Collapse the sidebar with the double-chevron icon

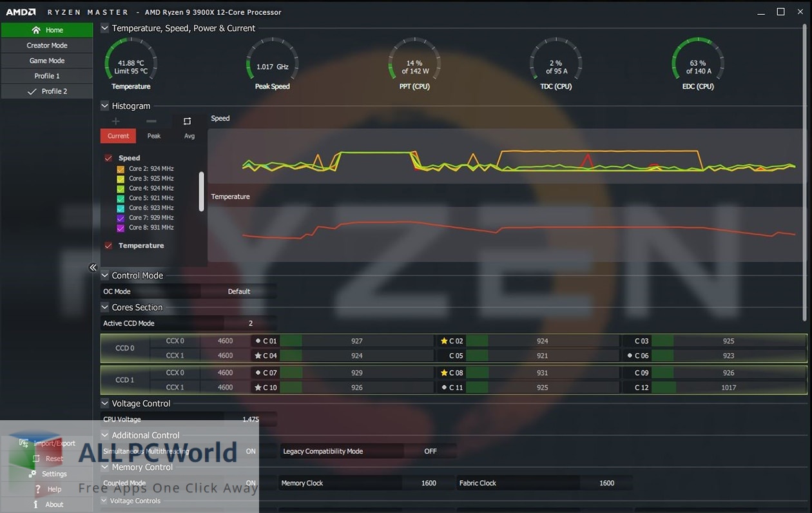click(93, 267)
